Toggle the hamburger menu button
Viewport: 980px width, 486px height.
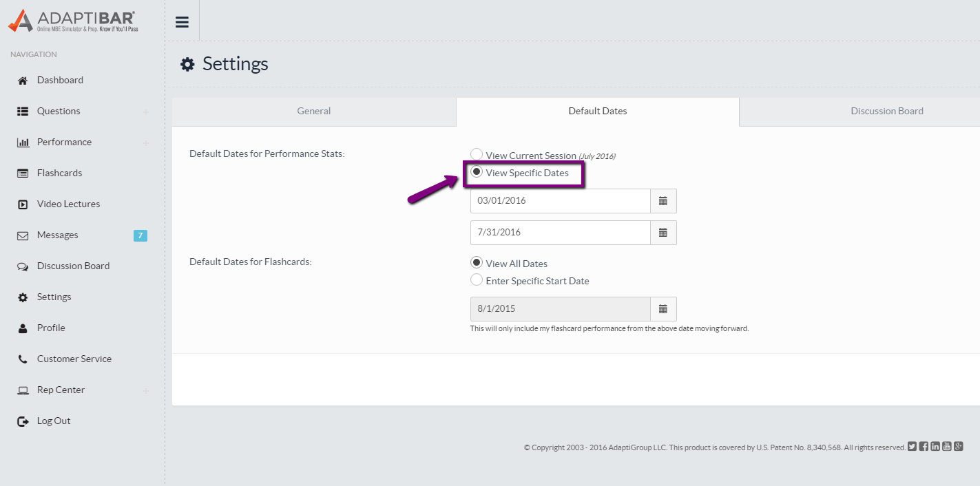[x=182, y=22]
